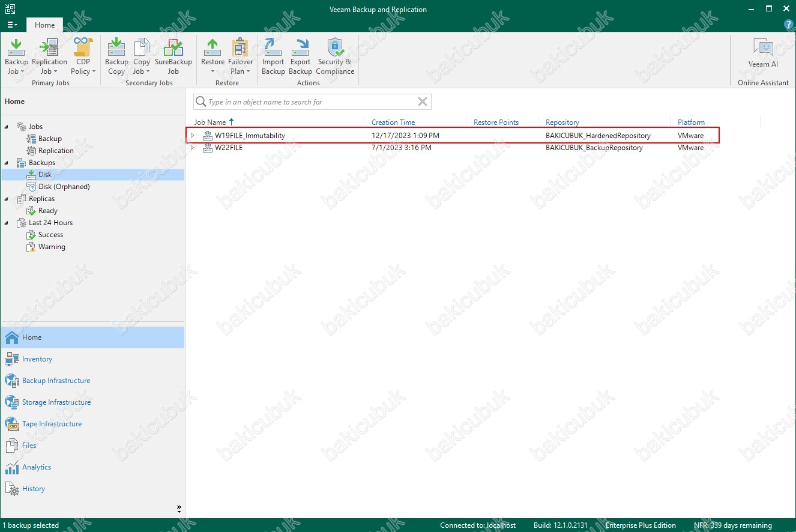Collapse the Last 24 Hours tree node
Screen dimensions: 796x532
pos(7,223)
